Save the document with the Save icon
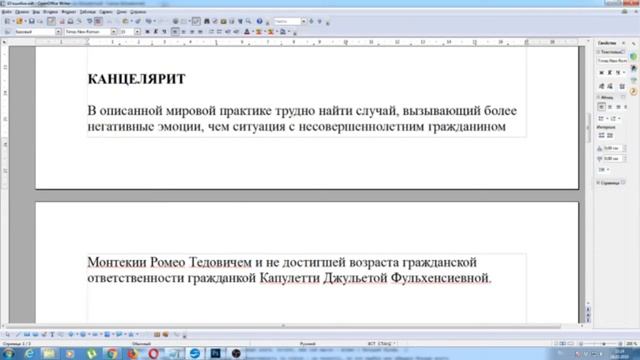The height and width of the screenshot is (360, 640). coord(31,21)
